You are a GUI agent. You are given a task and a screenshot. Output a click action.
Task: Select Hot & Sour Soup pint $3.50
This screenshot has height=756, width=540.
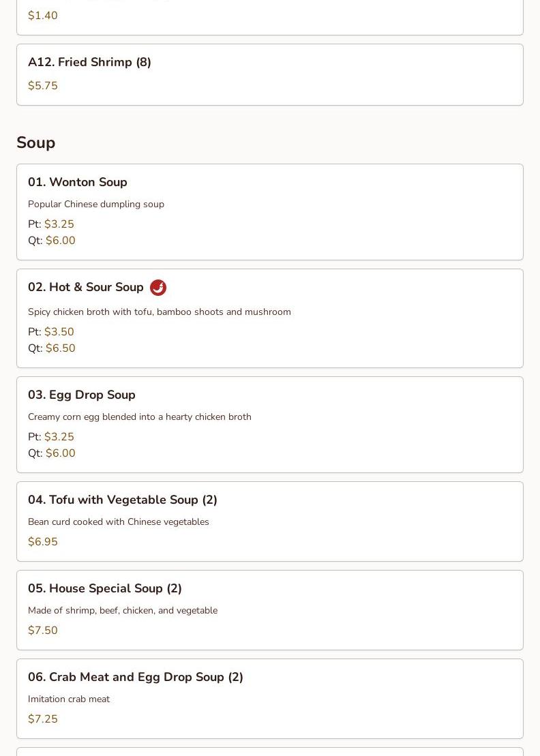(x=59, y=332)
